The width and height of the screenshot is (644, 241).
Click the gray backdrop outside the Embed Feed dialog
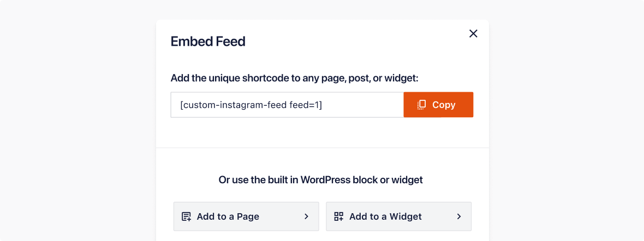click(x=78, y=123)
